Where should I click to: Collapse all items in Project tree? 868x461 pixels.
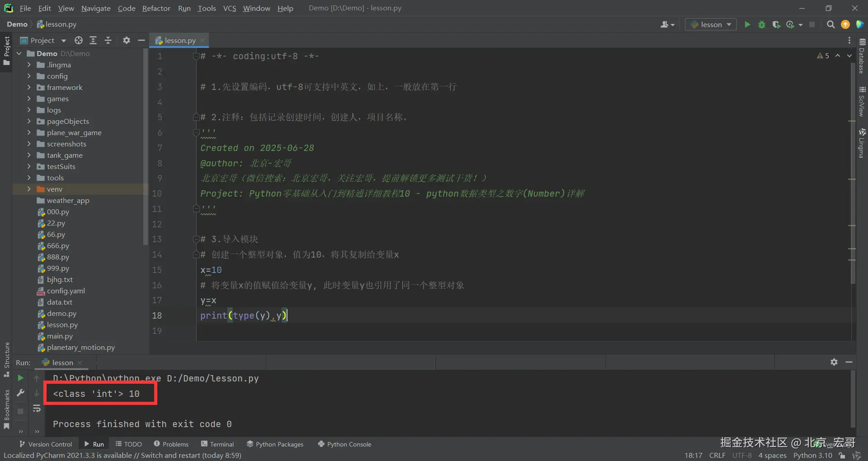pos(108,40)
